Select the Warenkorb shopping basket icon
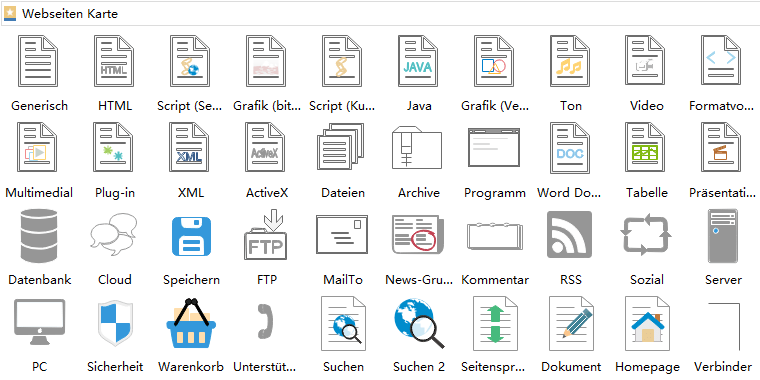Image resolution: width=760 pixels, height=380 pixels. tap(191, 323)
